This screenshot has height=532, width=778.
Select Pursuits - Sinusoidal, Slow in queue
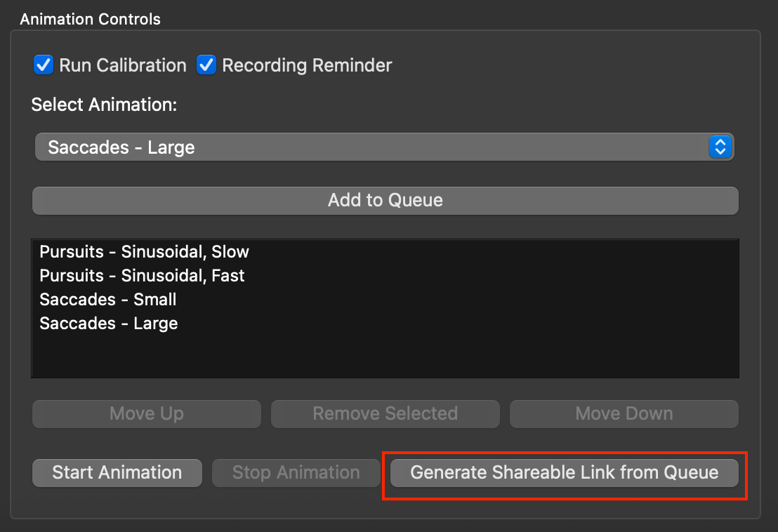[144, 252]
